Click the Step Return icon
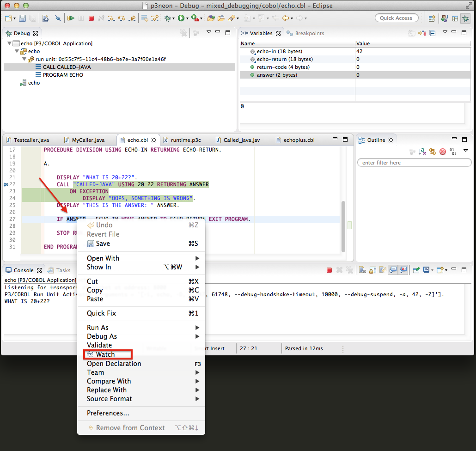 tap(132, 18)
